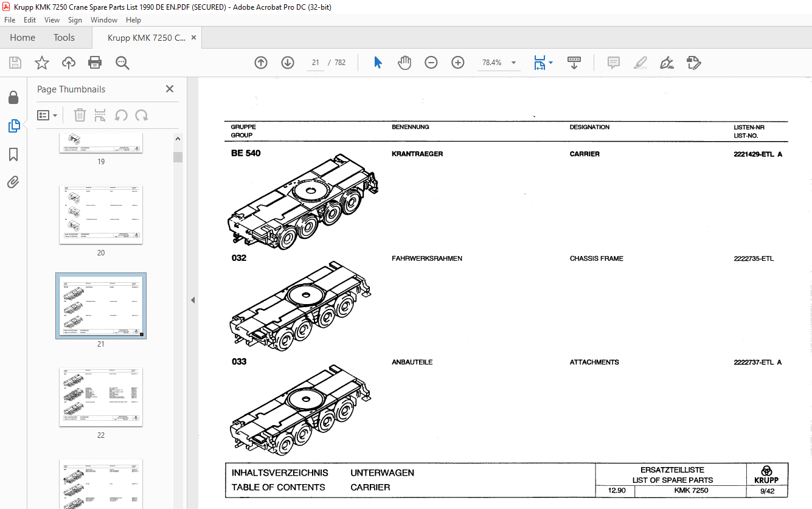
Task: Switch to the Home tab
Action: point(23,38)
